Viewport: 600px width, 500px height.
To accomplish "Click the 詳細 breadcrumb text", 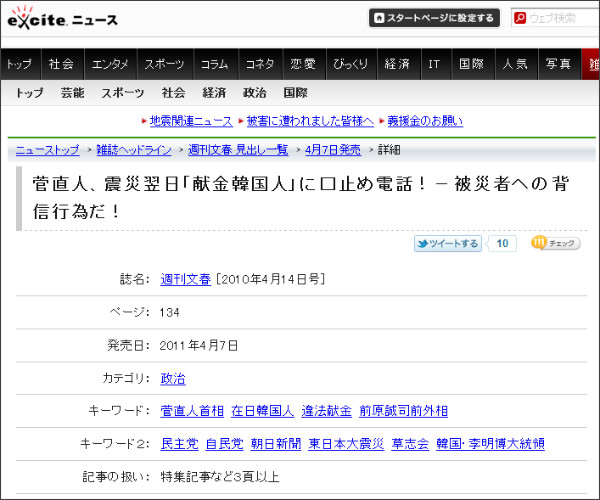I will coord(389,150).
